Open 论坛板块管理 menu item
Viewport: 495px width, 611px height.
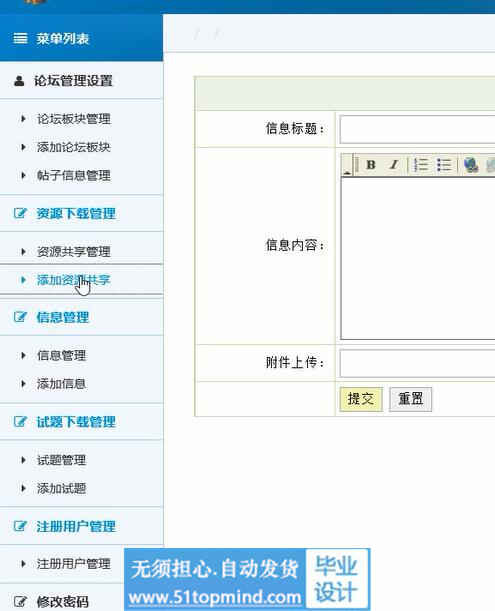[74, 119]
